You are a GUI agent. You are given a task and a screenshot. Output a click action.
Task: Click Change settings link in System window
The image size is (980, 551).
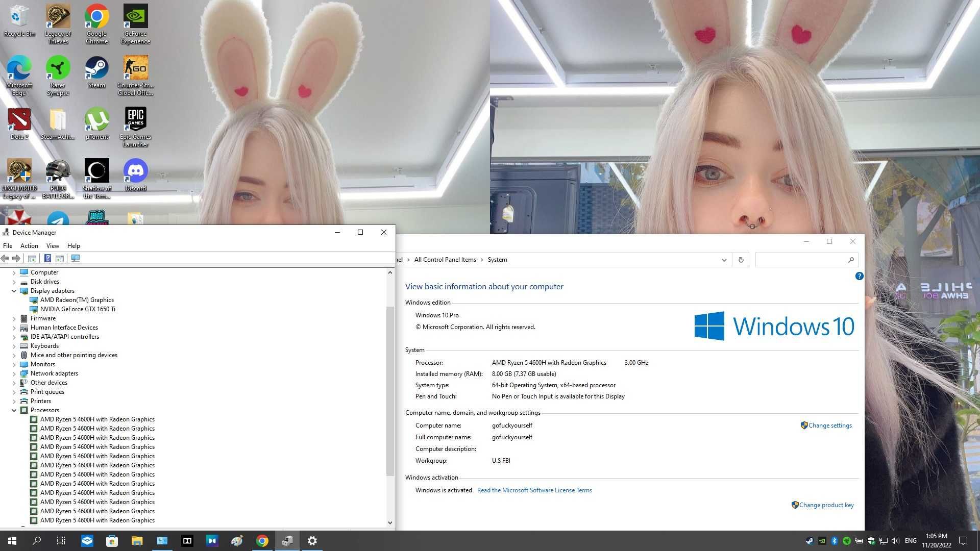pos(830,425)
